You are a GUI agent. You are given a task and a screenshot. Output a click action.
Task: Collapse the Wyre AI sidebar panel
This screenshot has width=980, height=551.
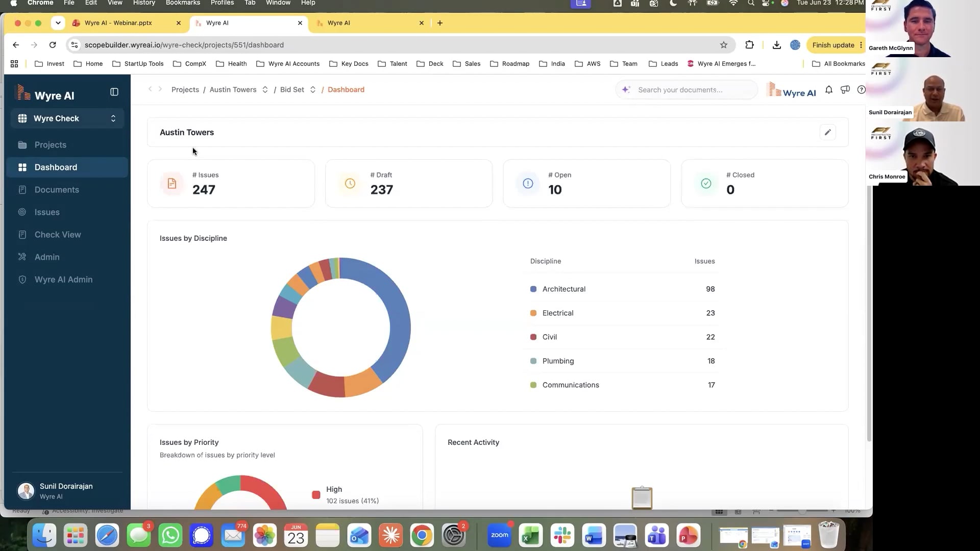point(114,92)
